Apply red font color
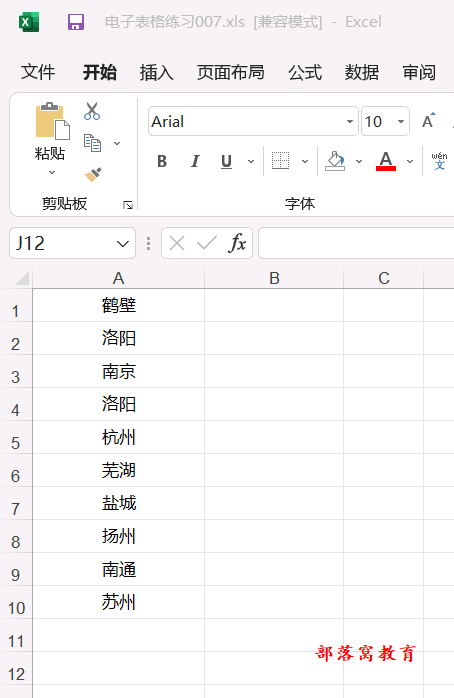The height and width of the screenshot is (698, 454). [386, 161]
